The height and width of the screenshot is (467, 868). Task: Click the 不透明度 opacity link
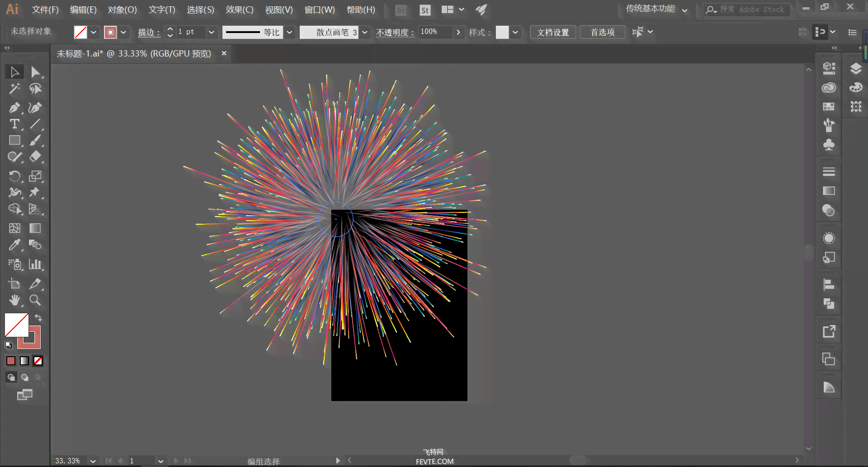(x=395, y=33)
